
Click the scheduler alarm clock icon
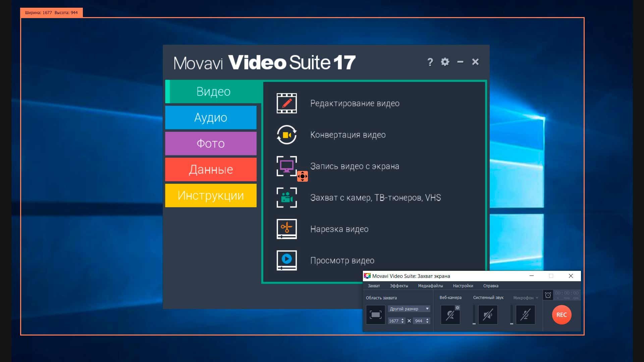point(548,295)
